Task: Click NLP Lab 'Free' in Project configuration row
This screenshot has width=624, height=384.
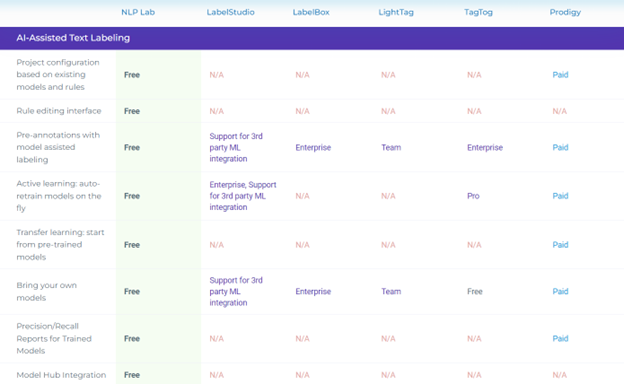Action: pyautogui.click(x=132, y=75)
